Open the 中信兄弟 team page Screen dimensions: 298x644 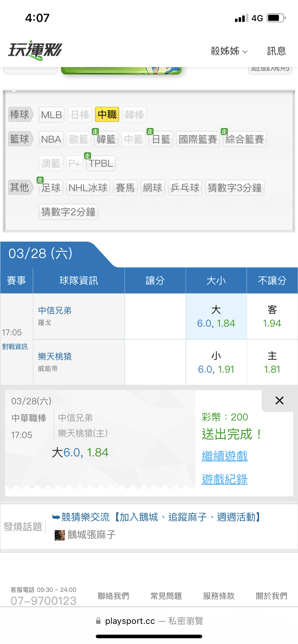click(55, 310)
